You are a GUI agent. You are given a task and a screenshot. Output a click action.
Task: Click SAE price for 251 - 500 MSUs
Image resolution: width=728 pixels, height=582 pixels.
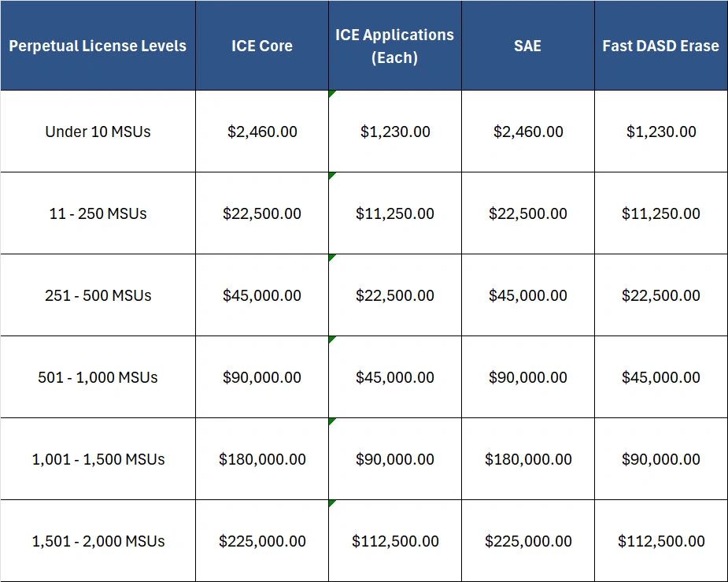pyautogui.click(x=527, y=295)
